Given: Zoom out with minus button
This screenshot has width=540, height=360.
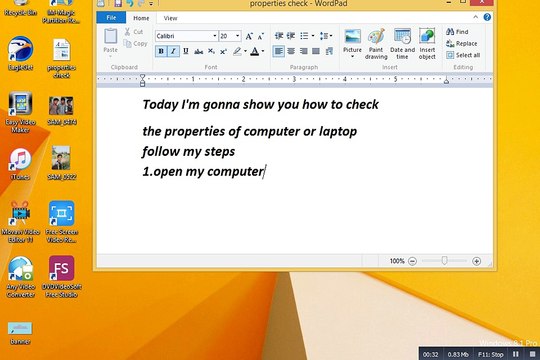Looking at the screenshot, I should pos(412,261).
